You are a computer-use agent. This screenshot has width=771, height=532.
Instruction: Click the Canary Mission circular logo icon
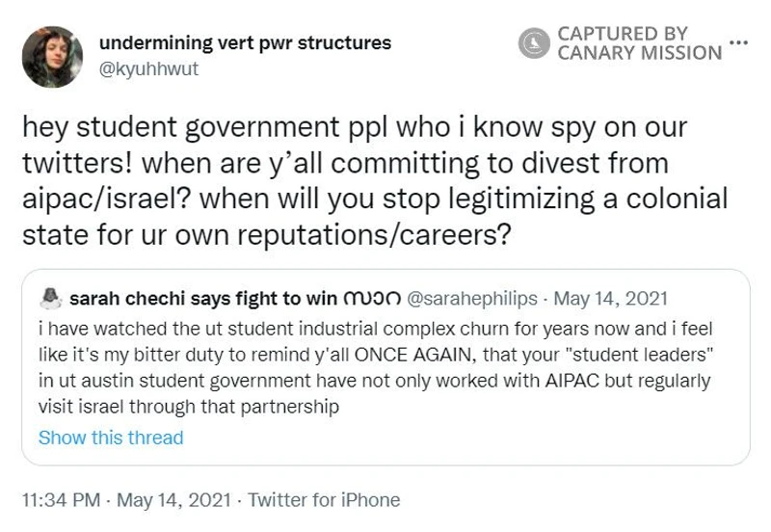coord(534,43)
